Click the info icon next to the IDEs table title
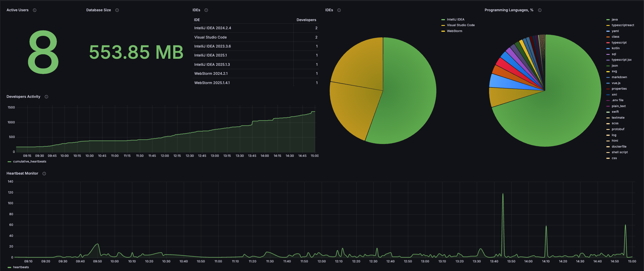The width and height of the screenshot is (644, 271). click(206, 10)
